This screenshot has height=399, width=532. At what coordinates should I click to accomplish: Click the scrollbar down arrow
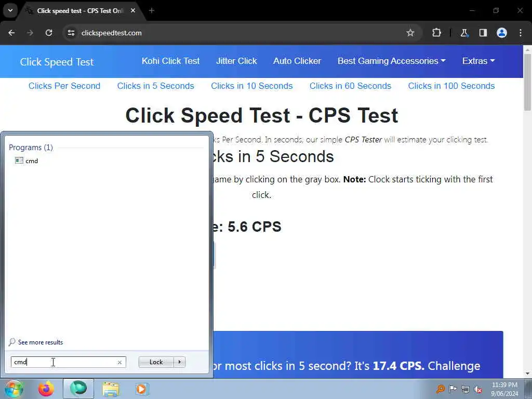(x=527, y=374)
